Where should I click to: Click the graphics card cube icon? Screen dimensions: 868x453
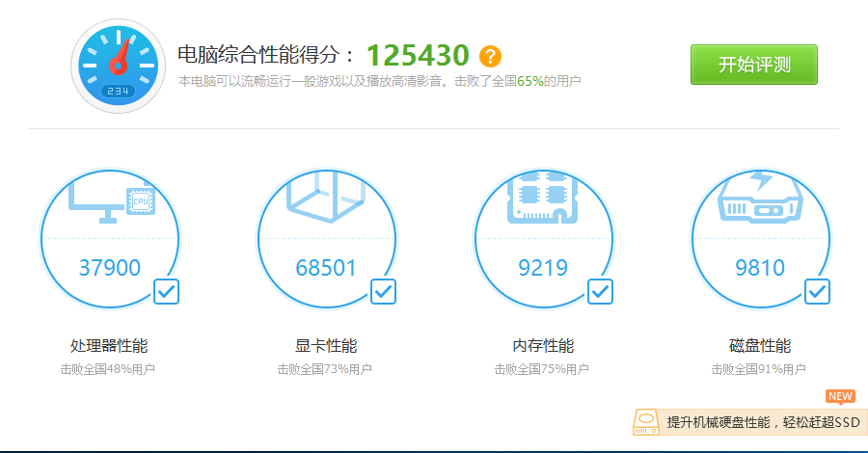pyautogui.click(x=326, y=197)
